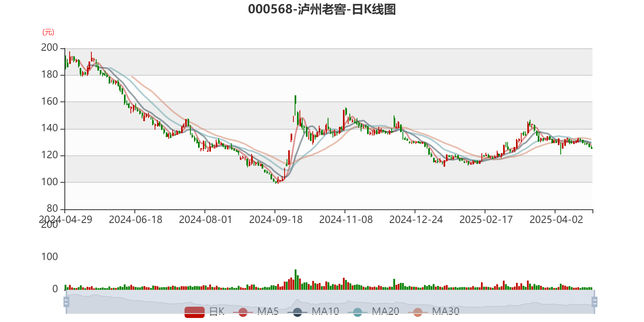The image size is (644, 322).
Task: Grab the right handle of the data zoom slider
Action: coord(594,301)
